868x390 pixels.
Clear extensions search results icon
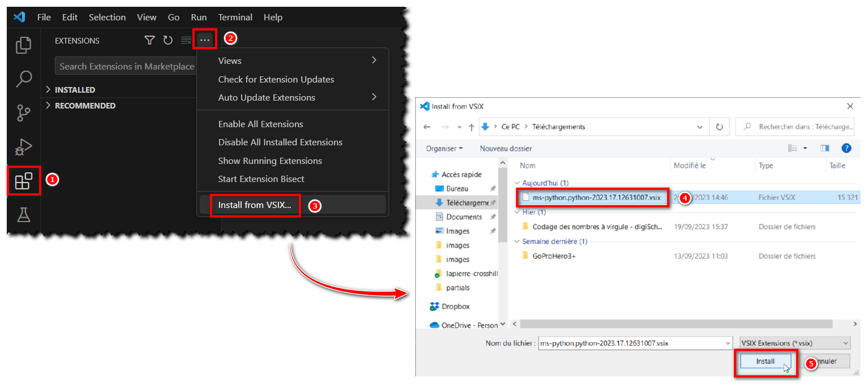(x=186, y=40)
